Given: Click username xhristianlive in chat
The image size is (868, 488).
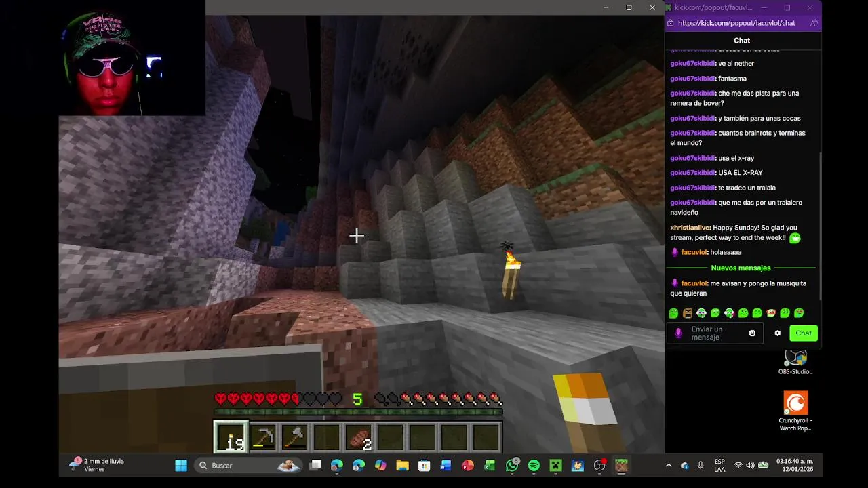Looking at the screenshot, I should coord(690,228).
